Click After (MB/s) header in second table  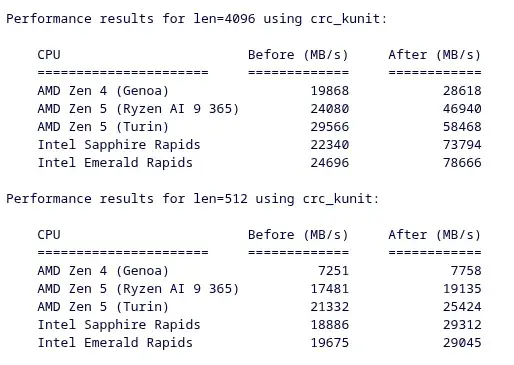pos(435,235)
